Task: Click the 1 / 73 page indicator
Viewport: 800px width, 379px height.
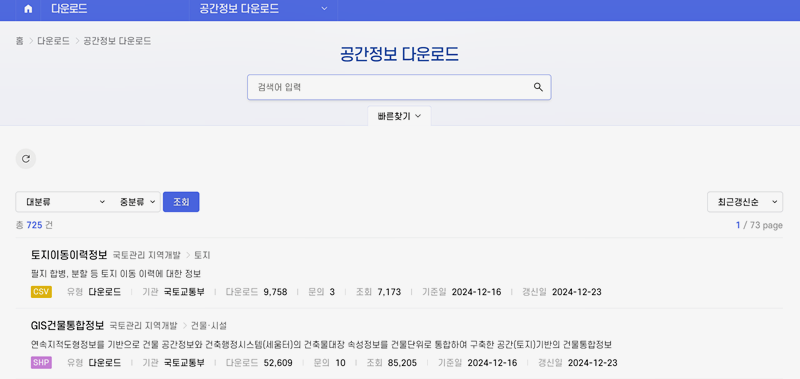Action: click(759, 225)
